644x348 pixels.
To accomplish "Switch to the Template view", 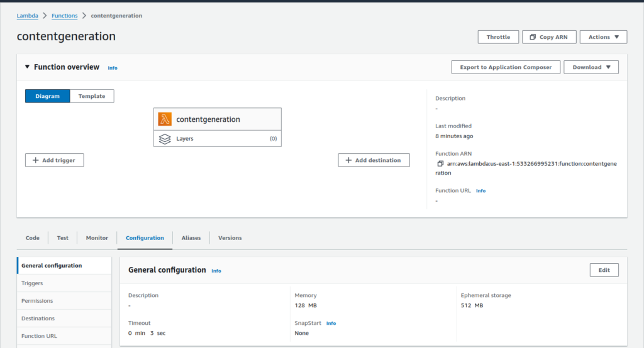I will pyautogui.click(x=92, y=96).
